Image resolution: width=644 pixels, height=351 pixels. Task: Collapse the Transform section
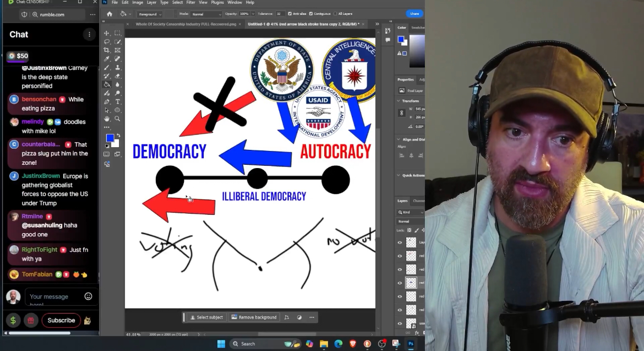click(x=399, y=101)
